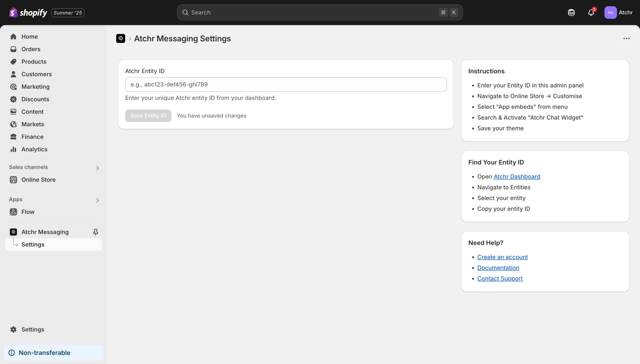Open the notifications bell

(591, 12)
